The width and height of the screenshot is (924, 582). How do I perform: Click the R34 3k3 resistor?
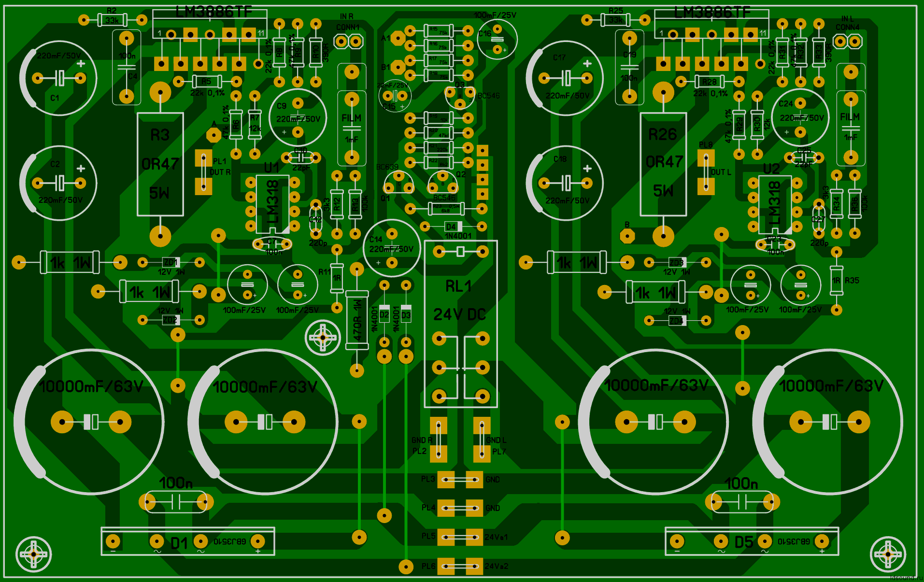[836, 204]
